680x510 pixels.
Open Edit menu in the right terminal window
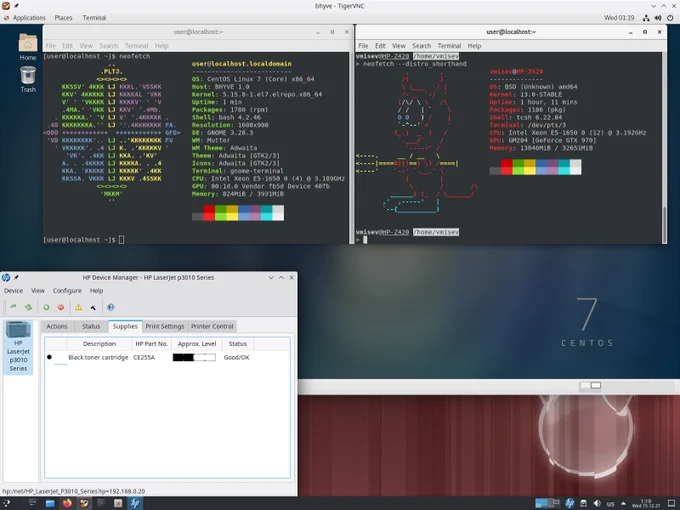(x=380, y=46)
